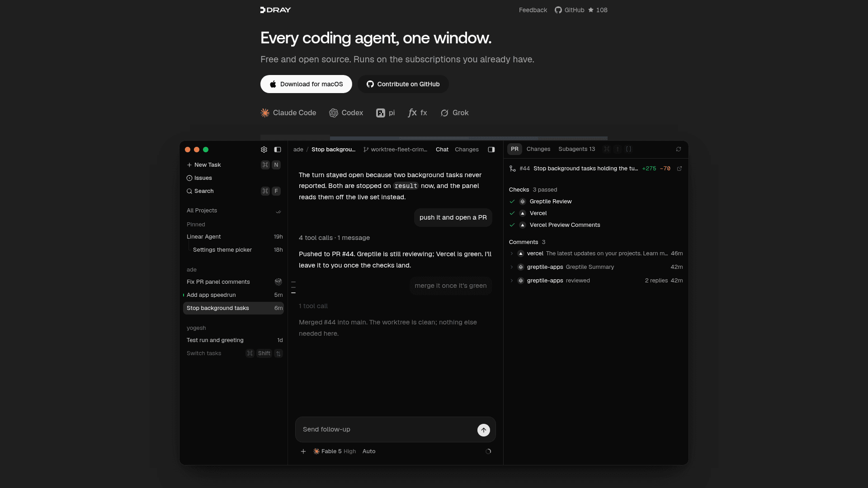The image size is (868, 488).
Task: Refresh the PR panel
Action: (679, 149)
